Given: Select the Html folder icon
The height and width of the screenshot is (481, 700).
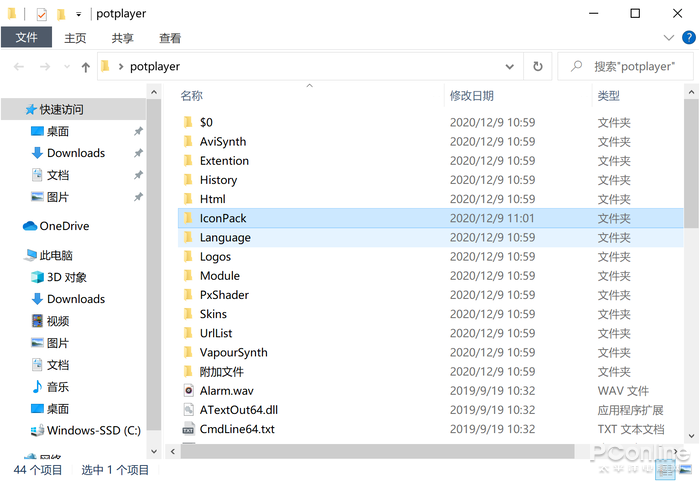Looking at the screenshot, I should point(188,199).
